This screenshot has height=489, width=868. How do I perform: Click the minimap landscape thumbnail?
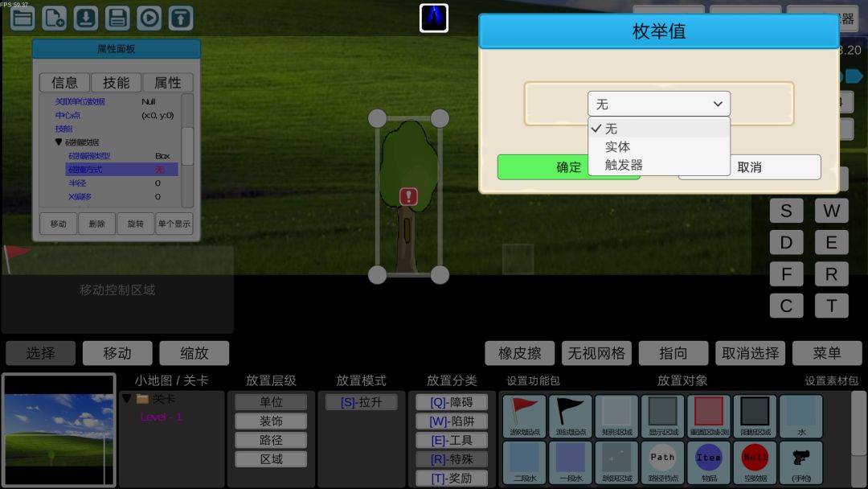[x=59, y=430]
